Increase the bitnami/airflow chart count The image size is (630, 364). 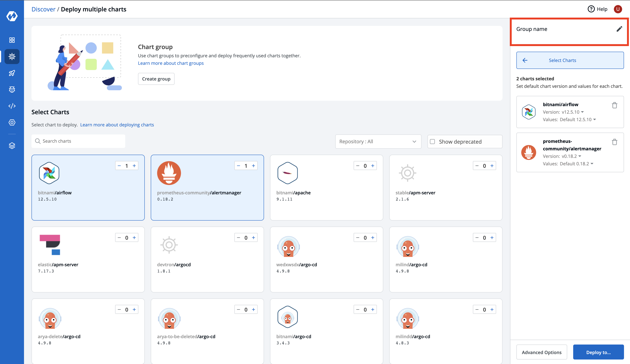134,166
